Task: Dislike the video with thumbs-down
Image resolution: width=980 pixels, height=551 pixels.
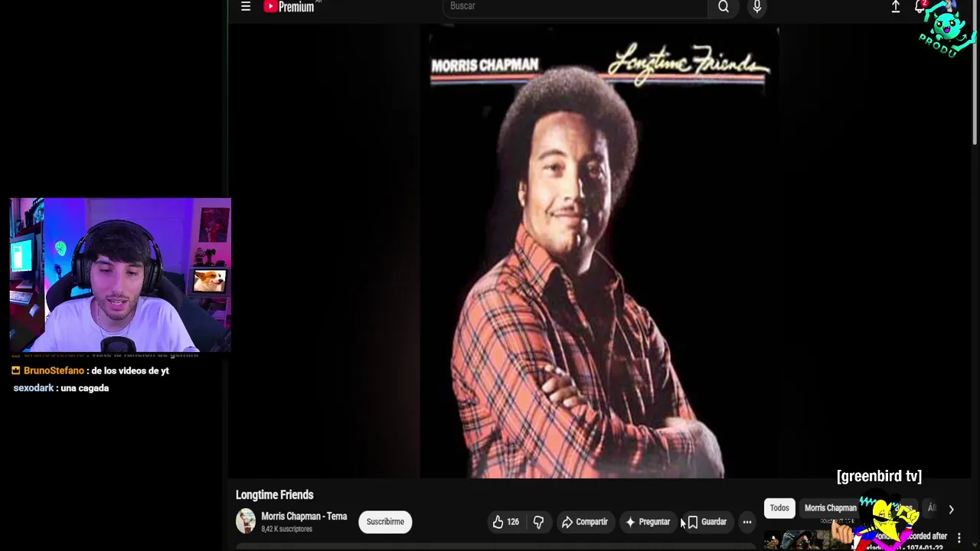Action: (539, 522)
